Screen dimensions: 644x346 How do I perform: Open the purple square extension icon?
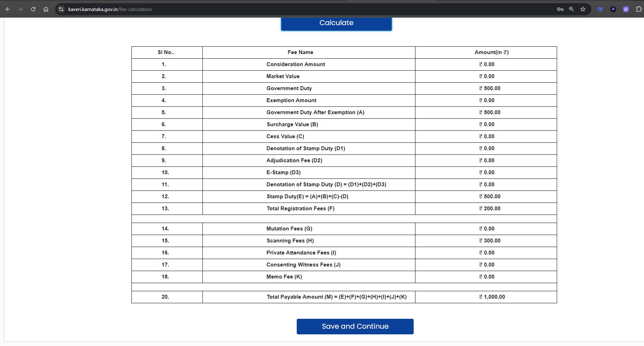626,9
